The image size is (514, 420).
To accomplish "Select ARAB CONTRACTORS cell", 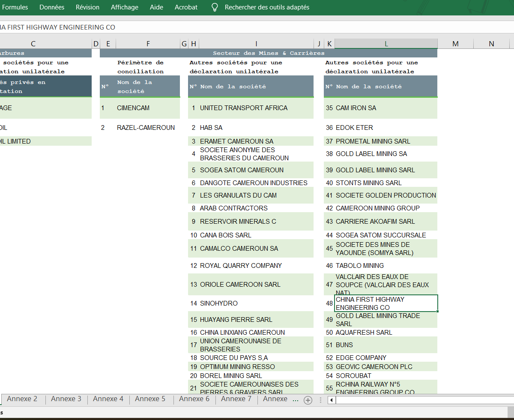I will coord(256,208).
